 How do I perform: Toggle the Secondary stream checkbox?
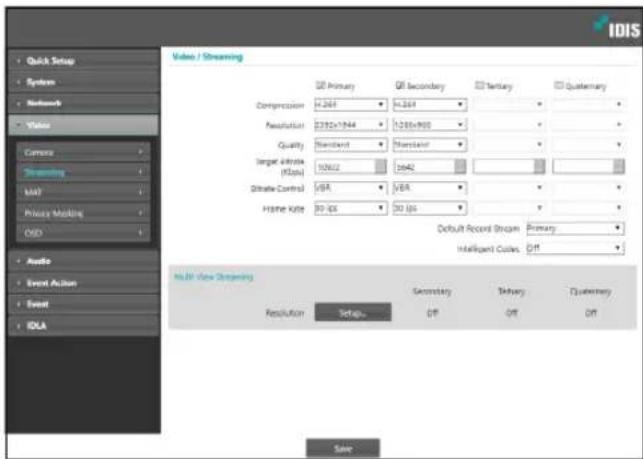[400, 85]
